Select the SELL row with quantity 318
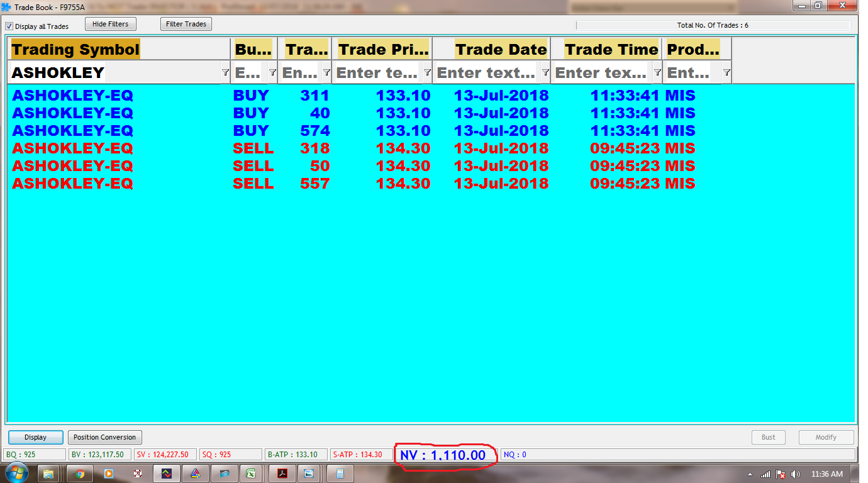 tap(431, 148)
